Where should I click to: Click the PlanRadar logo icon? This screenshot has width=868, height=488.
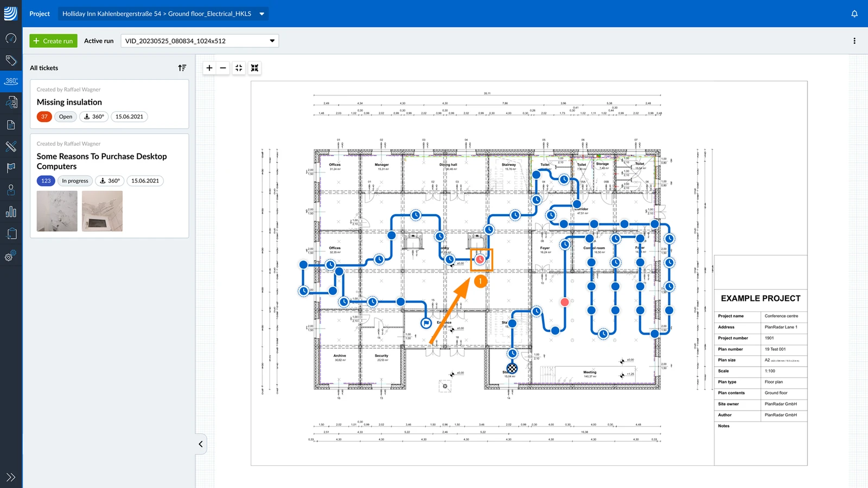pyautogui.click(x=11, y=14)
